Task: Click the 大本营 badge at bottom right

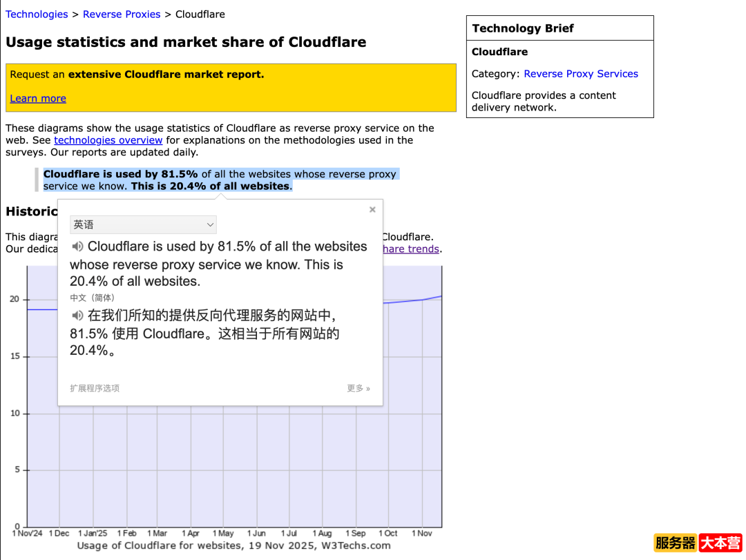Action: click(720, 543)
